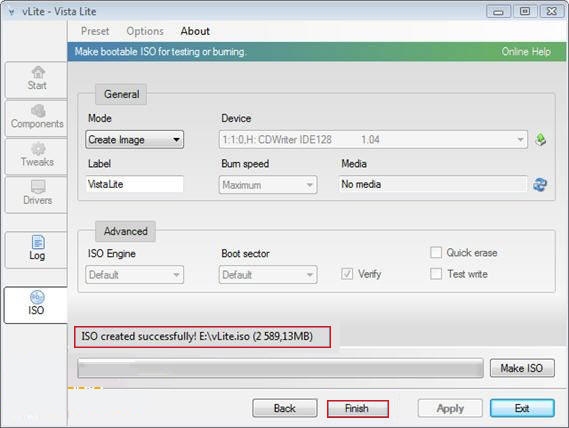Open the Tweaks section with the gear icon
Viewport: 569px width, 428px height.
click(36, 156)
